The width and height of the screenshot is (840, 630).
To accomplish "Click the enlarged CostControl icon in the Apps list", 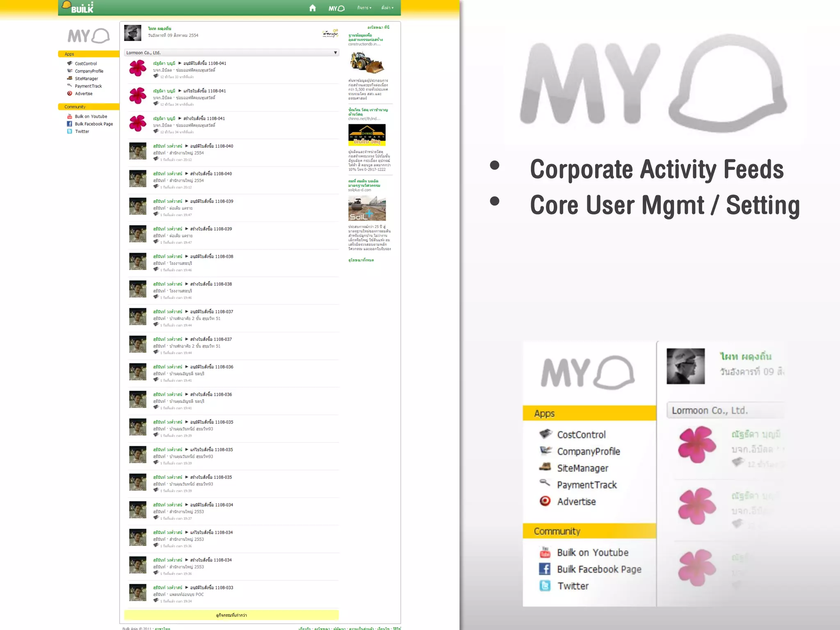I will pyautogui.click(x=546, y=434).
